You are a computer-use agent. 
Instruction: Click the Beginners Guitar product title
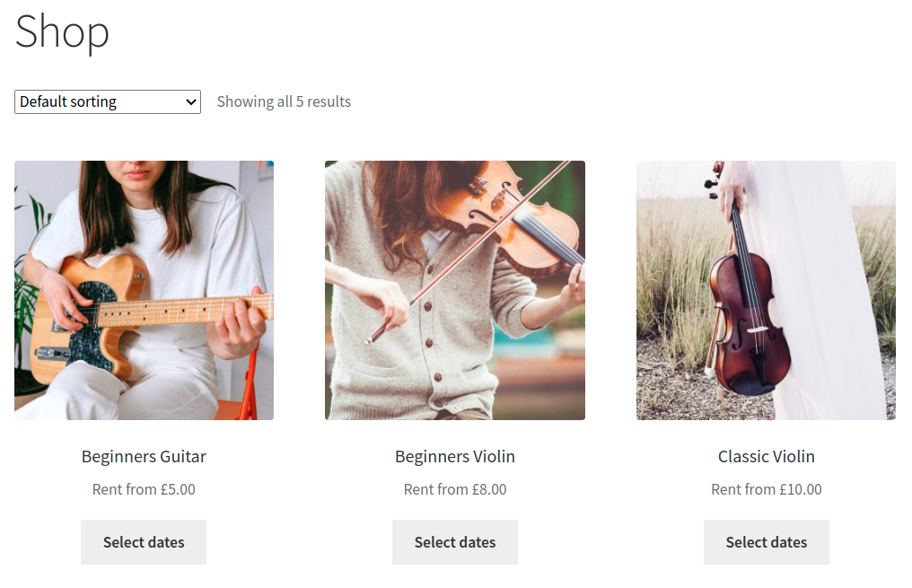(x=144, y=457)
